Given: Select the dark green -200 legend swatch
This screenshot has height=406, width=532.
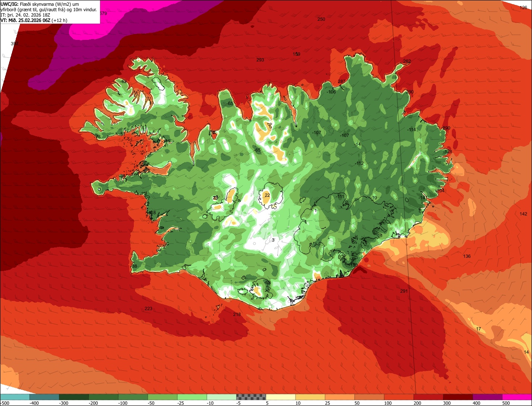Looking at the screenshot, I should click(x=103, y=397).
